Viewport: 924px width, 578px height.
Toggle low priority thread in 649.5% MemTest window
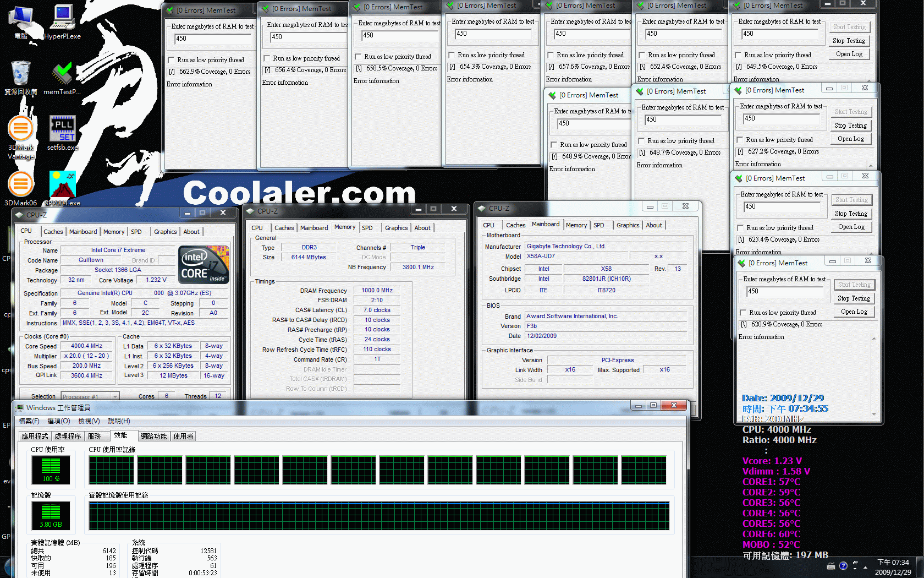point(739,55)
